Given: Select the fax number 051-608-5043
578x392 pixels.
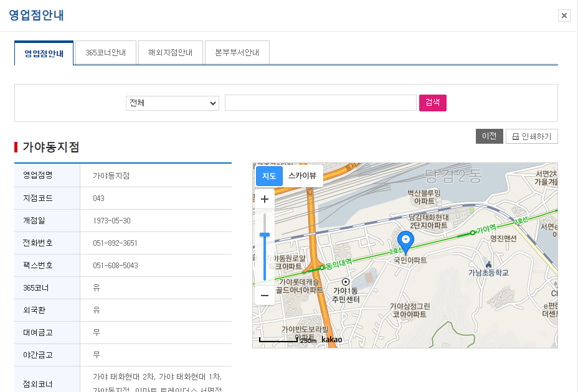Looking at the screenshot, I should click(115, 266).
